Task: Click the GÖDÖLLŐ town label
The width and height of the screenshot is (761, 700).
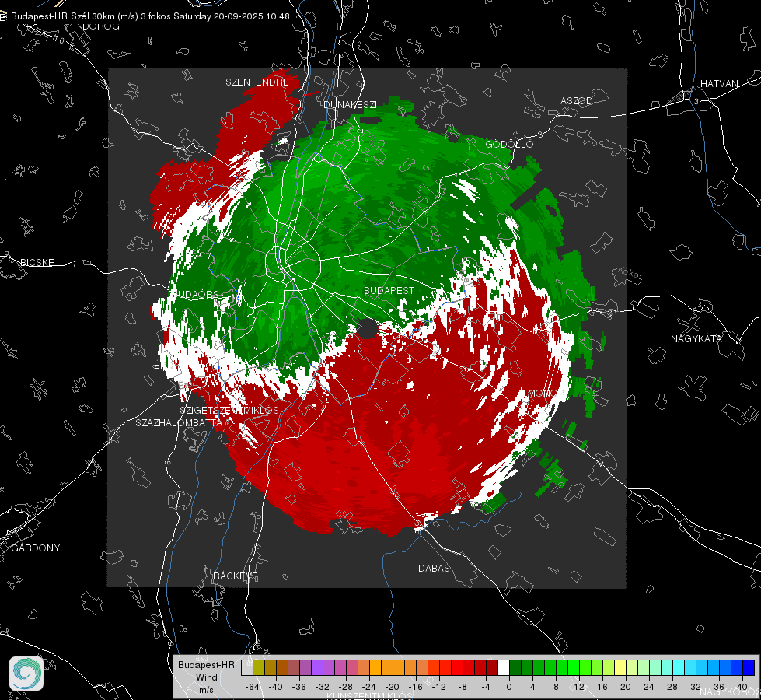Action: point(509,144)
